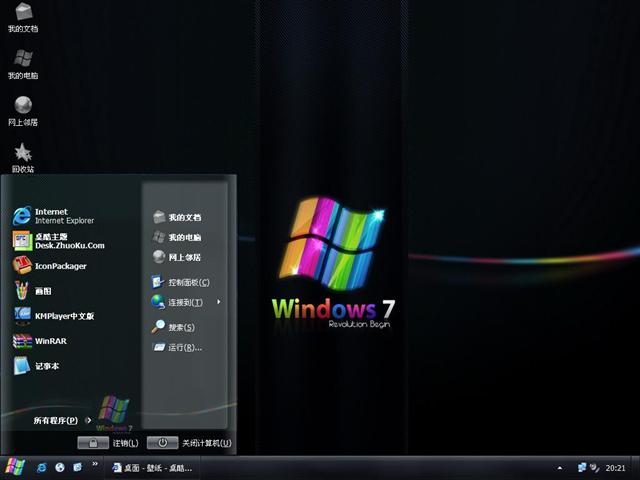Screen dimensions: 640x480
Task: Open 搜索(S) search
Action: click(173, 327)
